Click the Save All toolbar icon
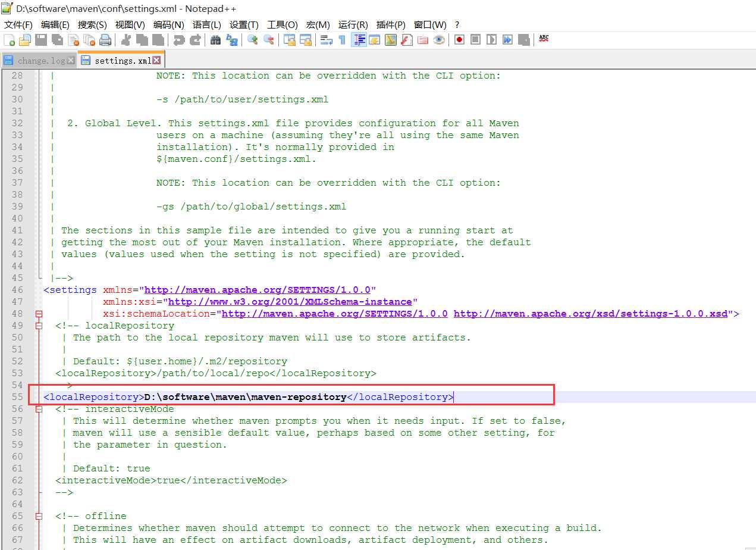The width and height of the screenshot is (756, 550). pyautogui.click(x=57, y=40)
